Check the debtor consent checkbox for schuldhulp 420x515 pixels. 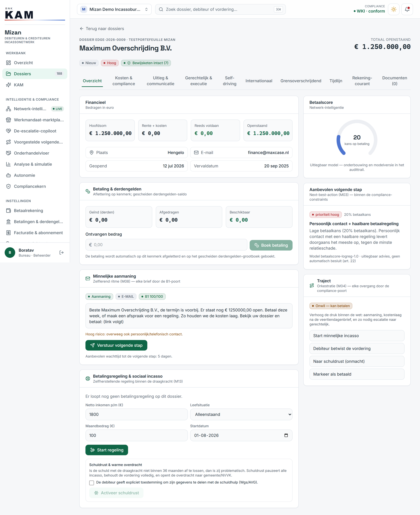point(91,483)
